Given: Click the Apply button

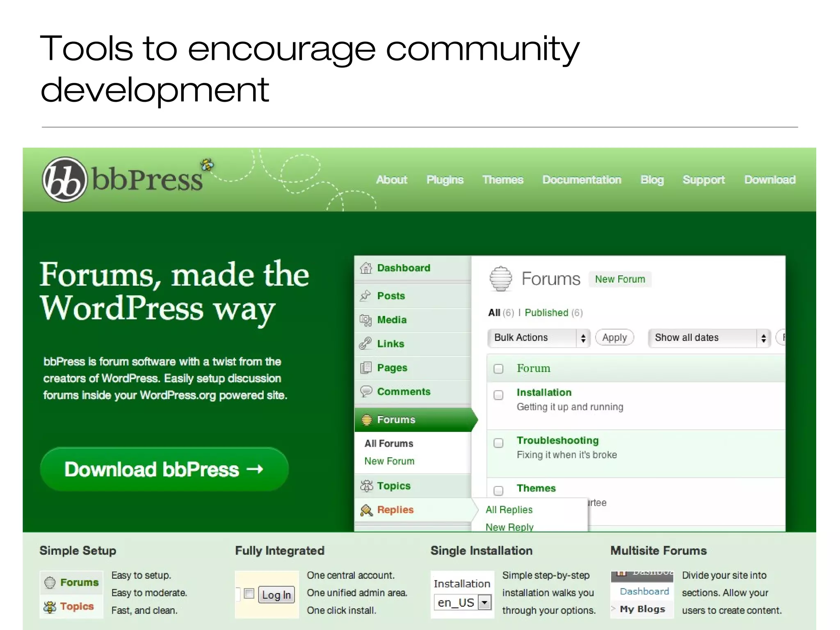Looking at the screenshot, I should click(x=614, y=338).
